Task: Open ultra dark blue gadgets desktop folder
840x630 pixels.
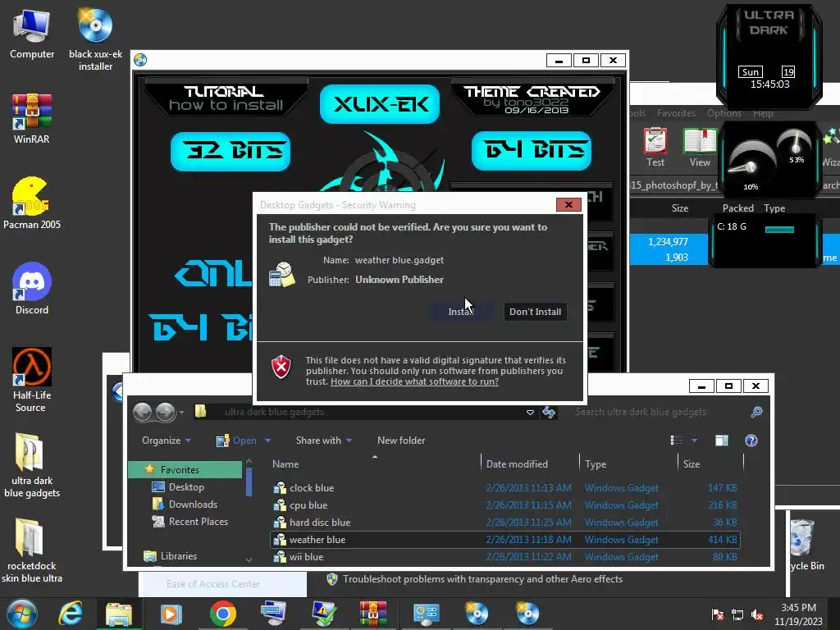Action: [x=32, y=465]
